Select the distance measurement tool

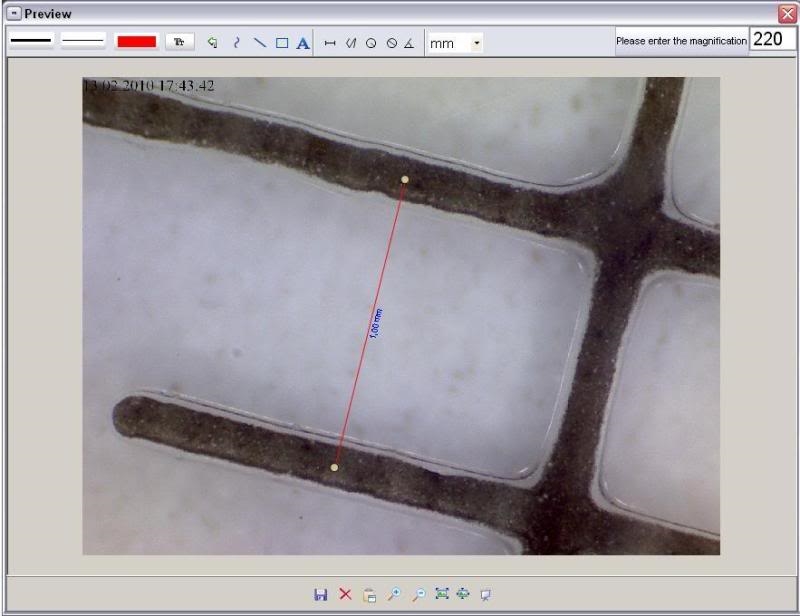pos(330,43)
